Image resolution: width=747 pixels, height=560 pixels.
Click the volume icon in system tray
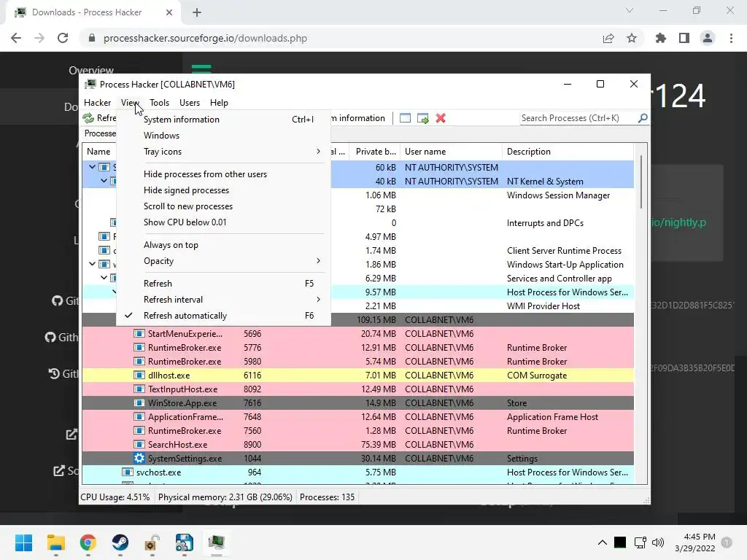[x=658, y=542]
